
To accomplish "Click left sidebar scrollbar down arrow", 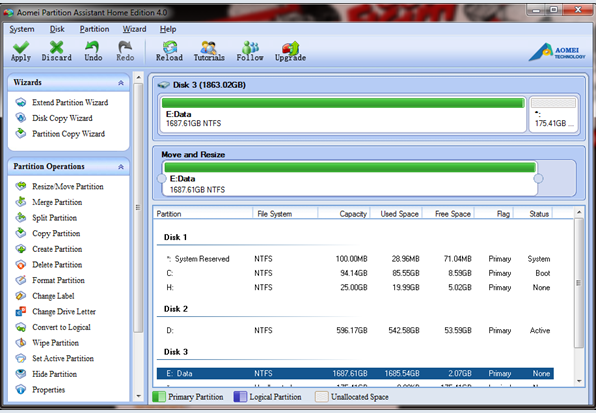I will click(x=138, y=396).
